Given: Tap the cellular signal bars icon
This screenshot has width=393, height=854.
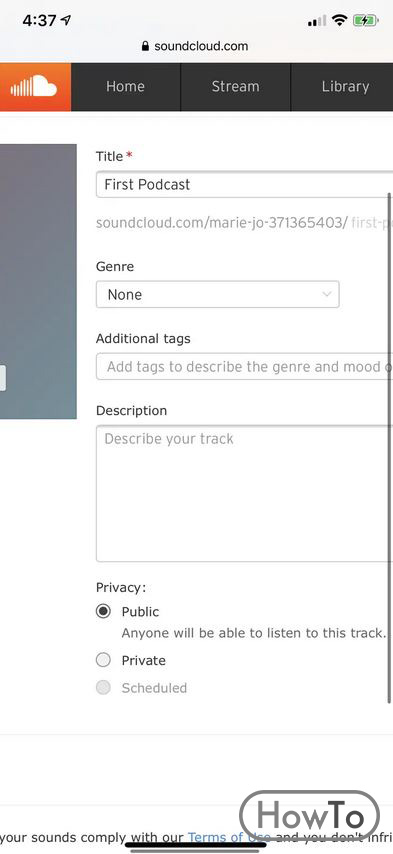Looking at the screenshot, I should point(317,21).
